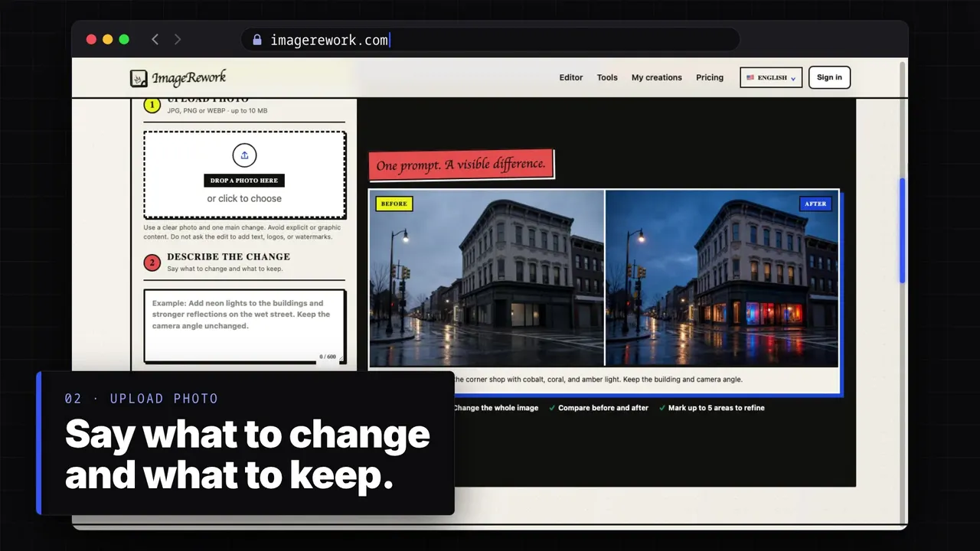Click the DROP A PHOTO HERE button

(x=244, y=181)
